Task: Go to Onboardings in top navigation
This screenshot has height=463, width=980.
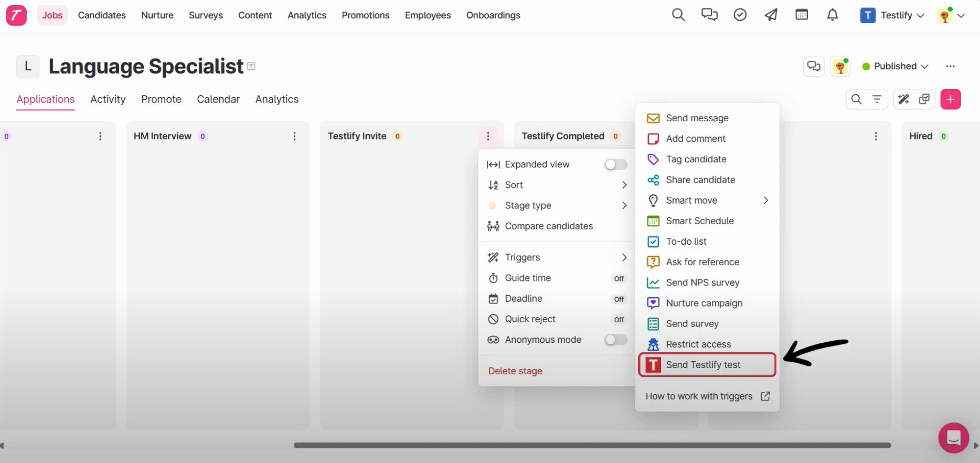Action: [x=493, y=15]
